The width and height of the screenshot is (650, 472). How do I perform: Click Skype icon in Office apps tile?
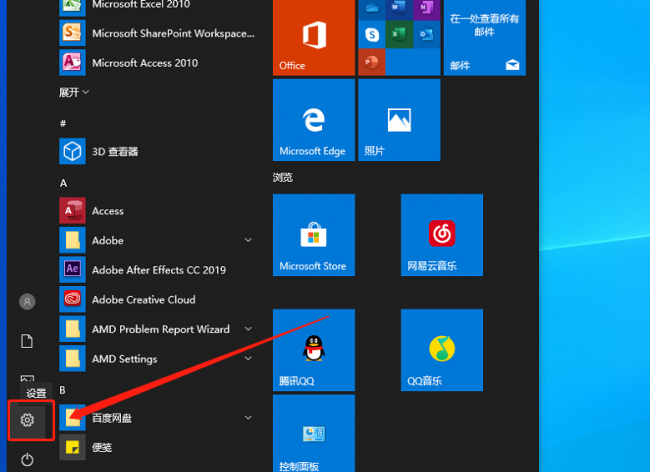372,34
